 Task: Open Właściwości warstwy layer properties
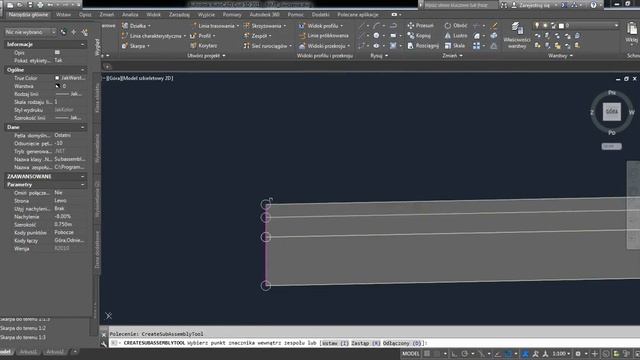pyautogui.click(x=517, y=36)
